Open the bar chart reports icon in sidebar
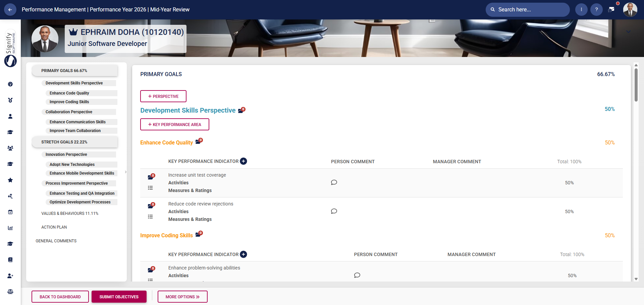 coord(10,228)
